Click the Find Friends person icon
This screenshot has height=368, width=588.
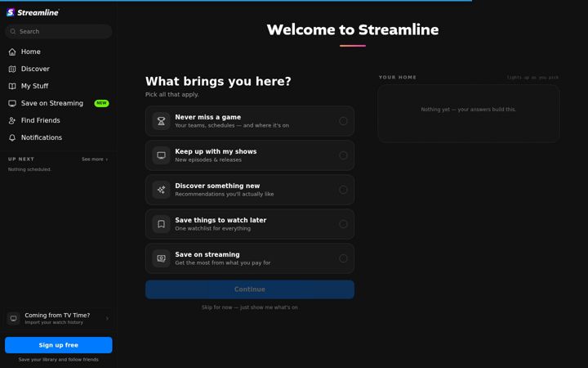tap(12, 120)
